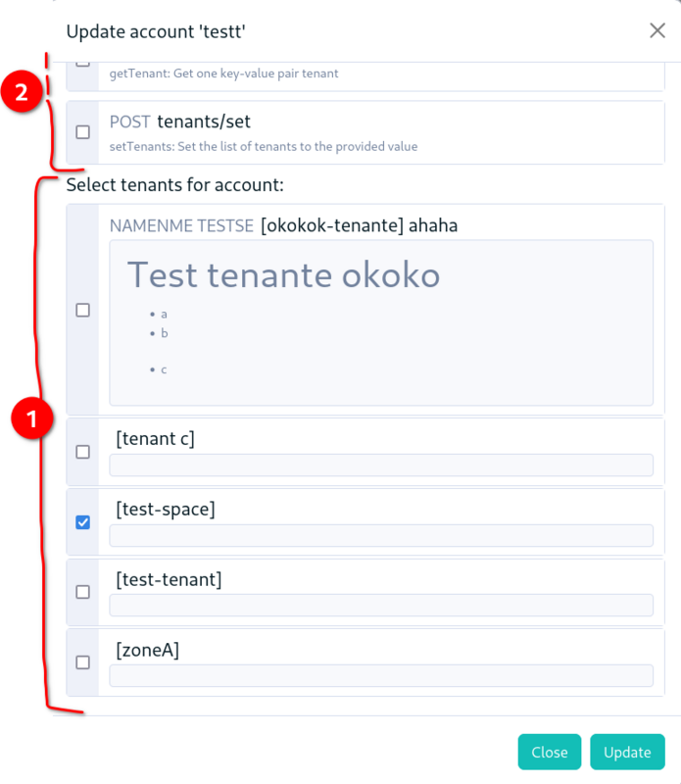Tick the POST tenants/set checkbox

coord(83,132)
